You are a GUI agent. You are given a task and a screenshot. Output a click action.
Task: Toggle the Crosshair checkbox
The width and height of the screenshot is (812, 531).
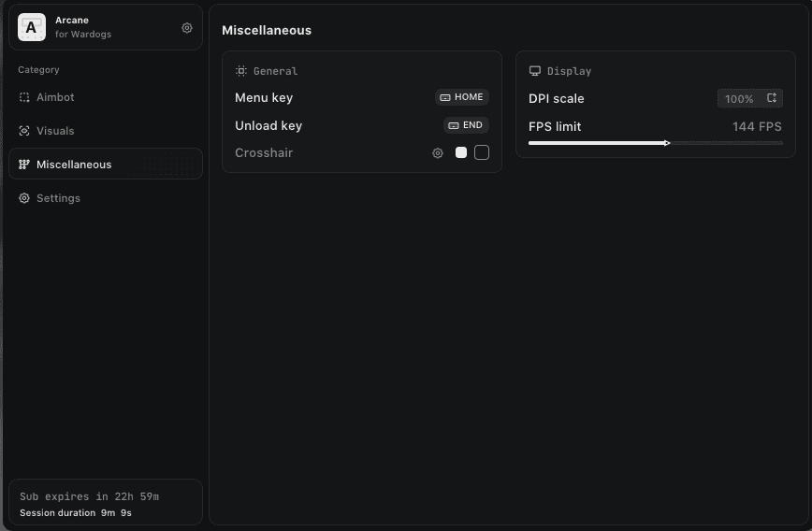[x=482, y=152]
